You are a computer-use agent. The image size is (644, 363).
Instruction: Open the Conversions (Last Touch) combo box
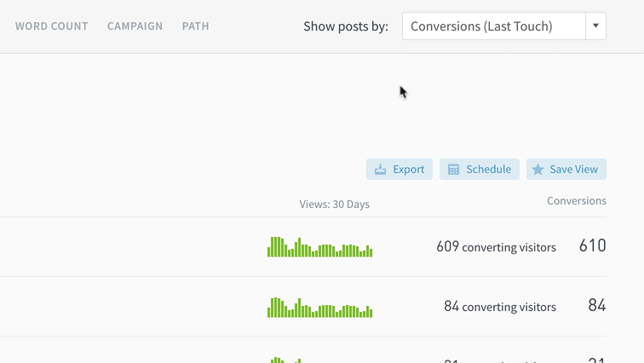(504, 26)
